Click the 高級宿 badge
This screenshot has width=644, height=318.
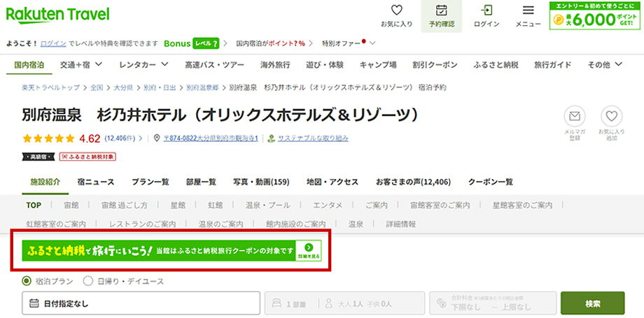pos(38,157)
